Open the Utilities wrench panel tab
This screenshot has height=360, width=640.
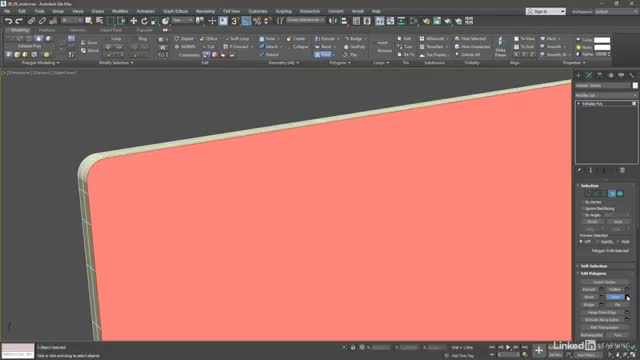point(632,76)
